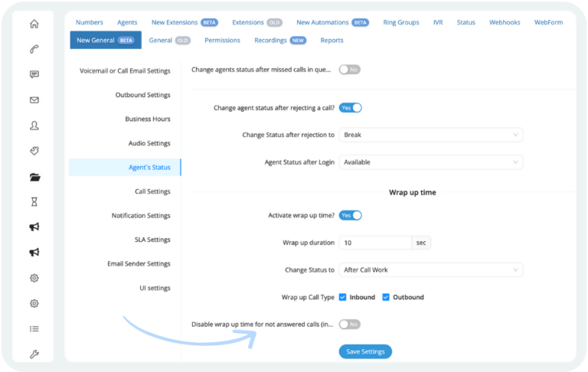Switch to the IVR tab
Screen dimensions: 588x372
click(x=438, y=22)
